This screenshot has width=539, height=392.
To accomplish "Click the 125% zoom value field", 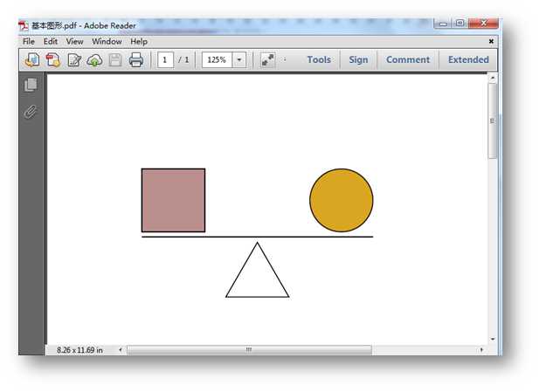I will pyautogui.click(x=217, y=59).
